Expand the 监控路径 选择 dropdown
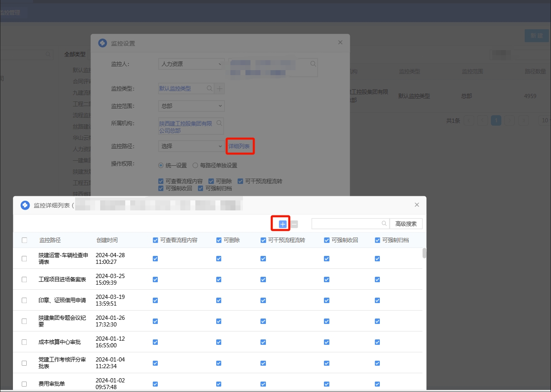 click(191, 146)
